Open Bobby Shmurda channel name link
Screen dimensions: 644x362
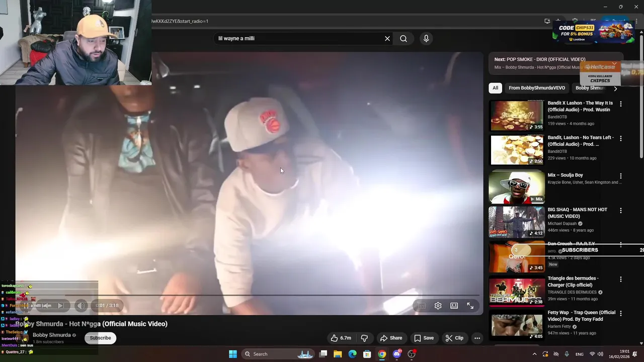51,335
